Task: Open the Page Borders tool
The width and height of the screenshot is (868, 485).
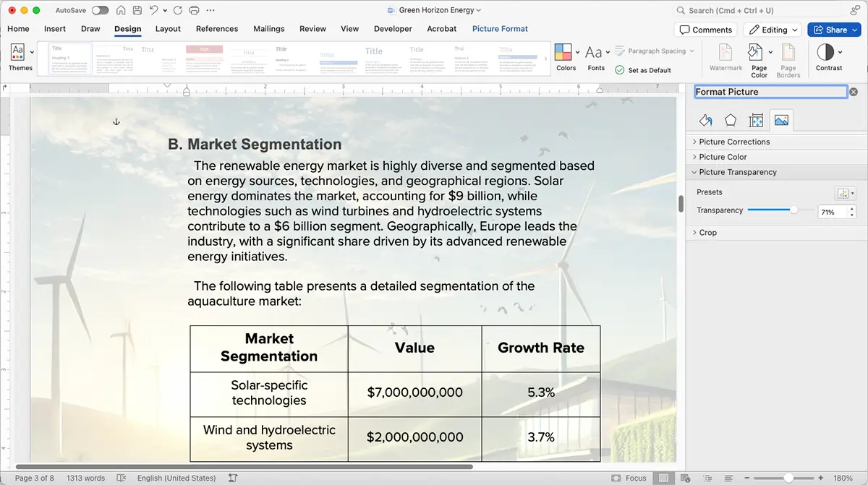Action: (x=788, y=58)
